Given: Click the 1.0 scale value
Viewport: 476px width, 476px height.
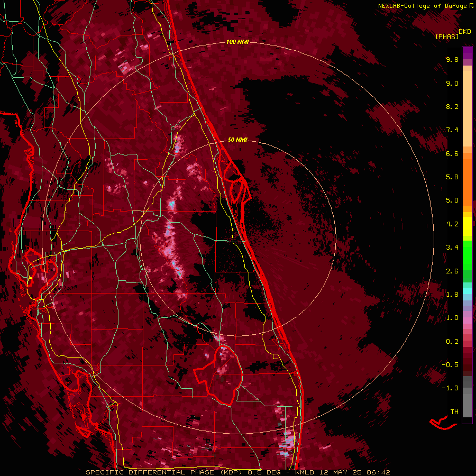Looking at the screenshot, I should click(452, 318).
